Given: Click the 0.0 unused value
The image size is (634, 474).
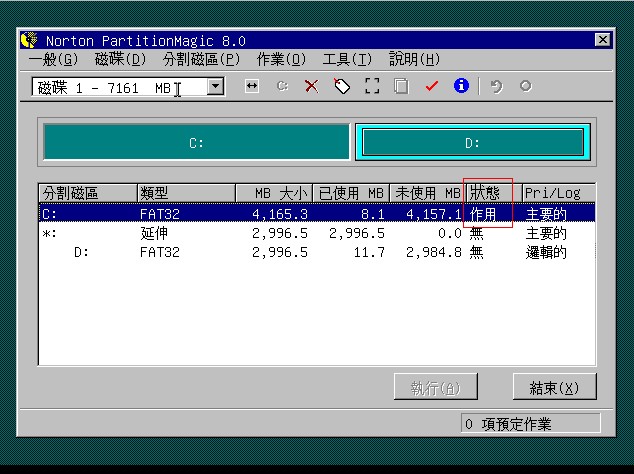Looking at the screenshot, I should [x=450, y=233].
